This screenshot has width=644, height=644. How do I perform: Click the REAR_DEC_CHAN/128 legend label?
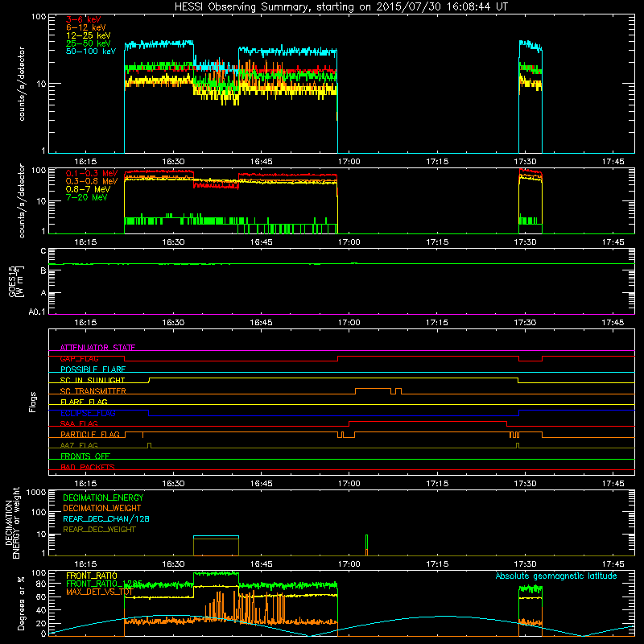106,518
